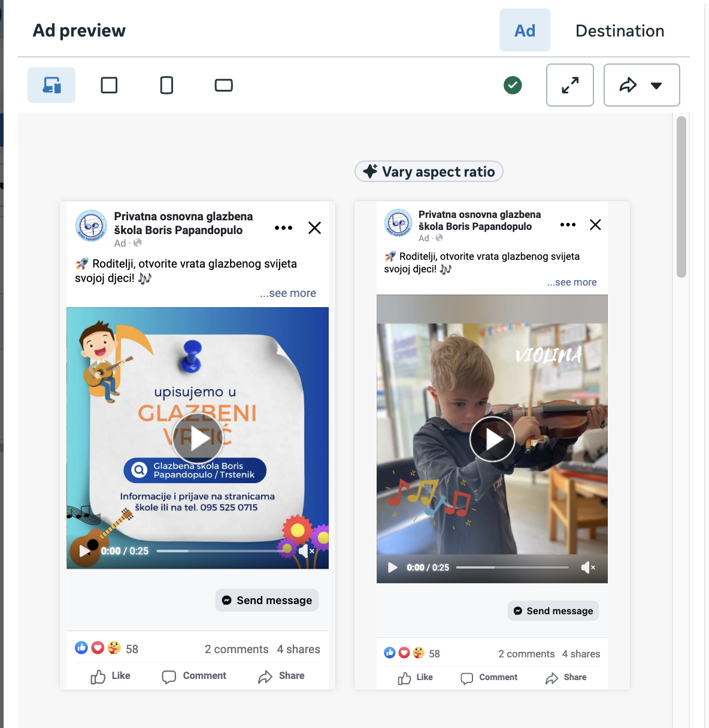Screen dimensions: 709x728
Task: Select the vertical mobile preview icon
Action: tap(166, 85)
